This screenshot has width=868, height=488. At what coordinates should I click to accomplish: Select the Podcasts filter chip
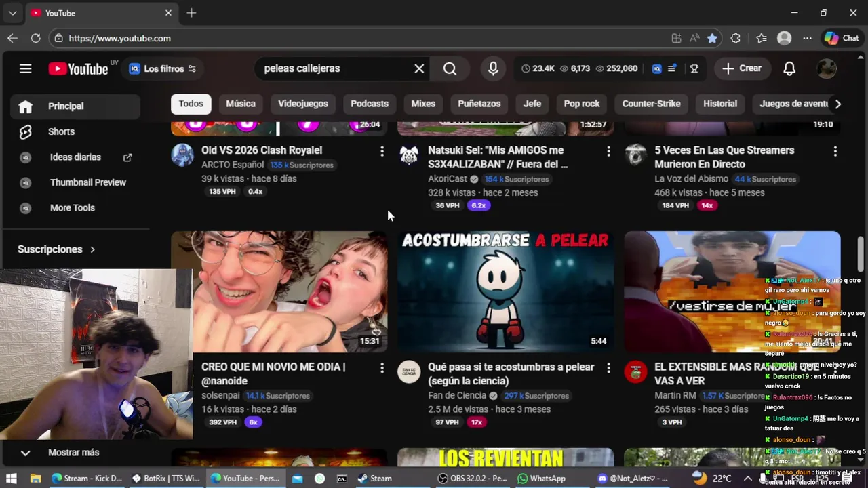(370, 104)
